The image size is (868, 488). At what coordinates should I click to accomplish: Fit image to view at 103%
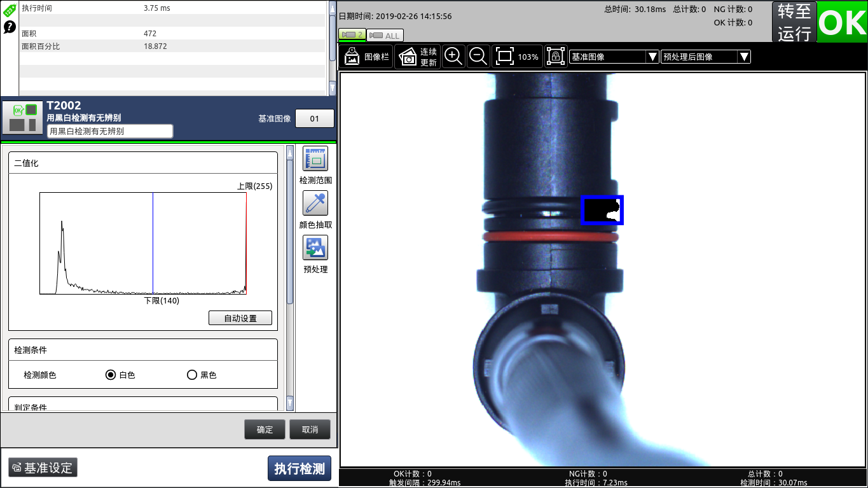(517, 57)
